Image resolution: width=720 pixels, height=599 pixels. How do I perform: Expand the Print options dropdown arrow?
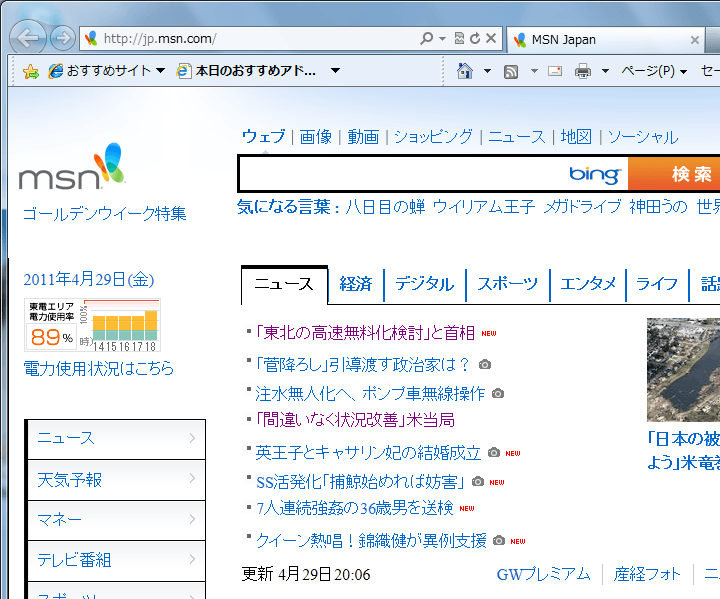click(605, 71)
